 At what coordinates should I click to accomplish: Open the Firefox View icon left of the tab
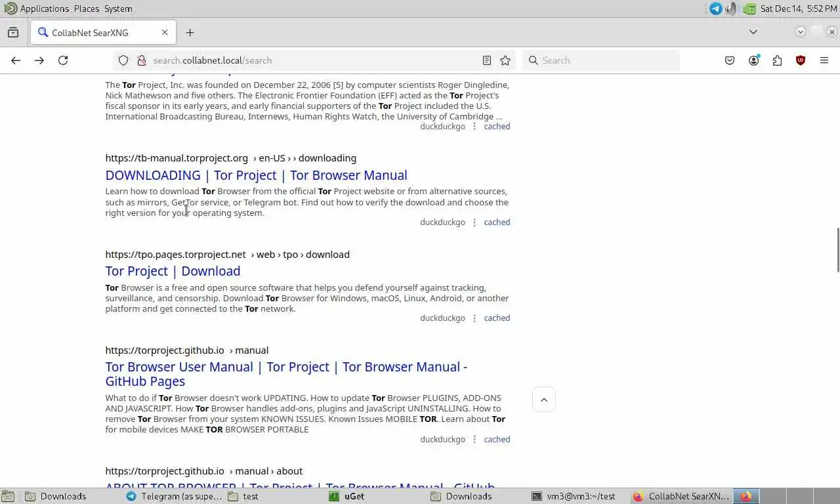13,32
